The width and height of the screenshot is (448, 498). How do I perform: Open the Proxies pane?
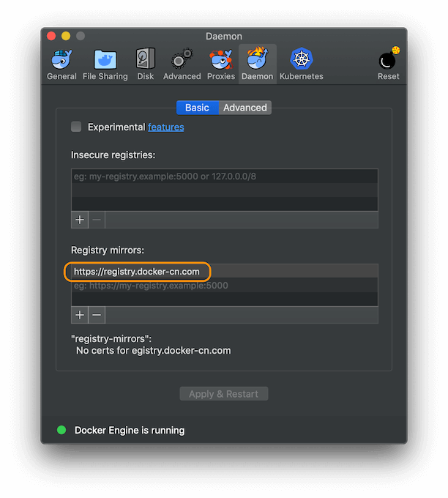click(221, 64)
